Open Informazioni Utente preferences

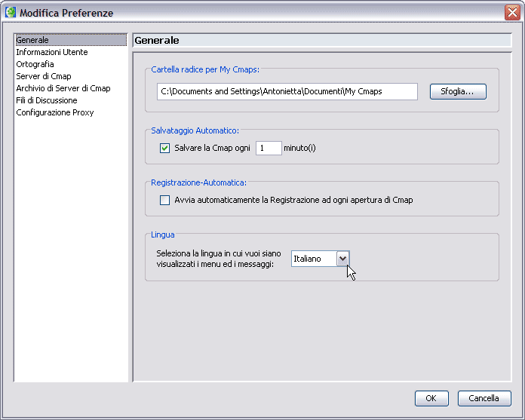tap(52, 52)
